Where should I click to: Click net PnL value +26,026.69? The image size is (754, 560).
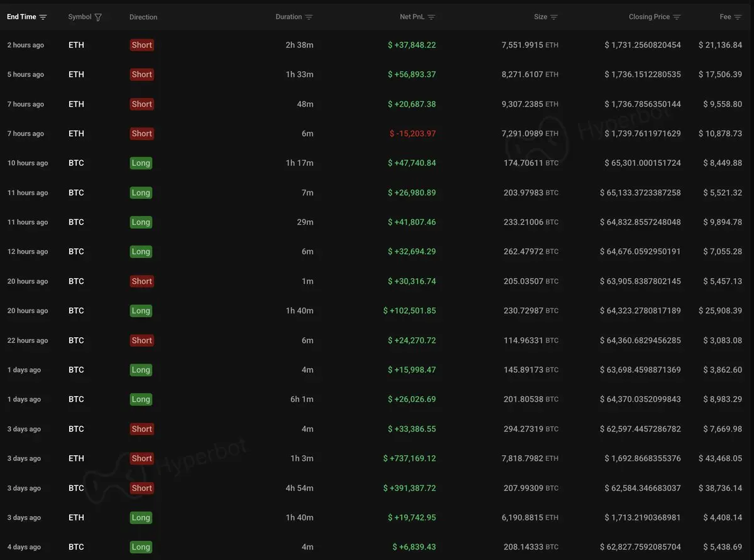pos(412,399)
